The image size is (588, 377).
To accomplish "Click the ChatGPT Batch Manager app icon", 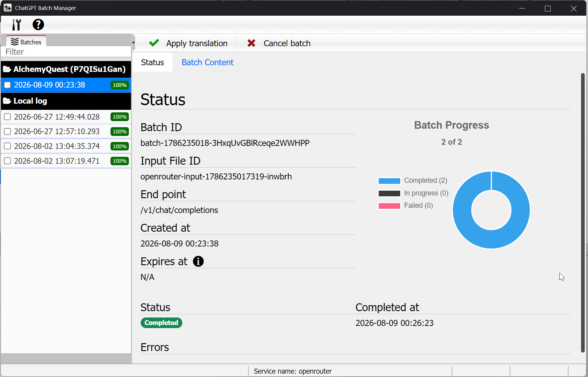I will click(8, 8).
